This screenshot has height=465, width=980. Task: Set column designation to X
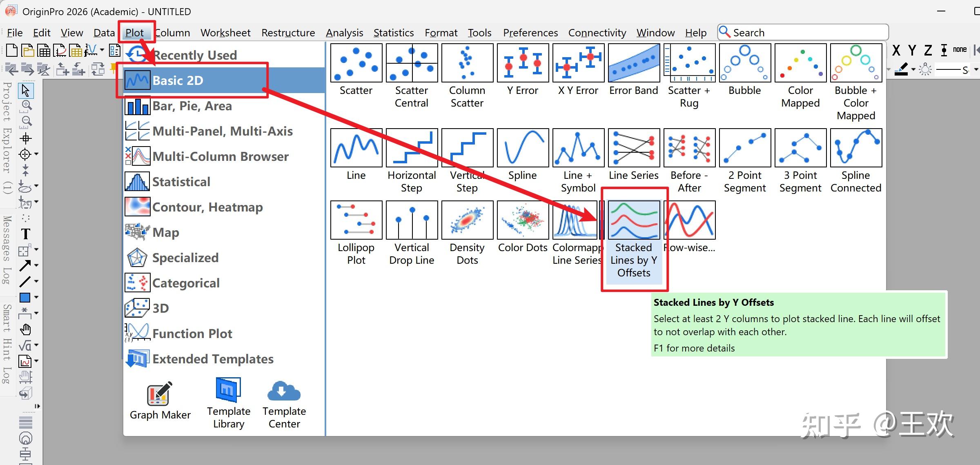[896, 50]
